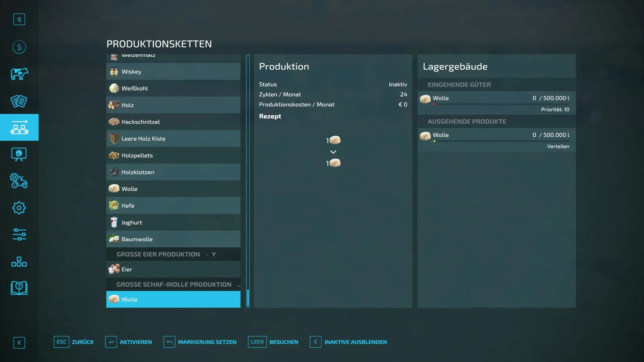Click Verteilen output mode for Wolle
The height and width of the screenshot is (362, 644).
pos(558,146)
